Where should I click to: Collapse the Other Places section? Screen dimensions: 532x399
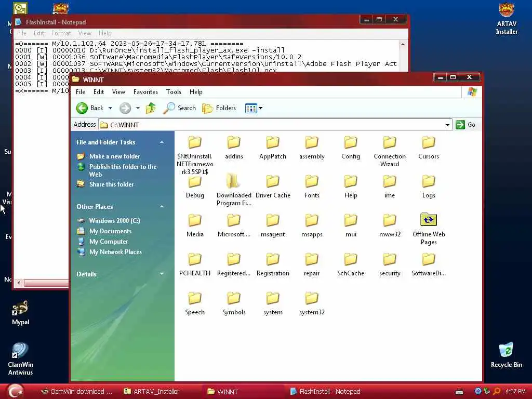pos(162,207)
